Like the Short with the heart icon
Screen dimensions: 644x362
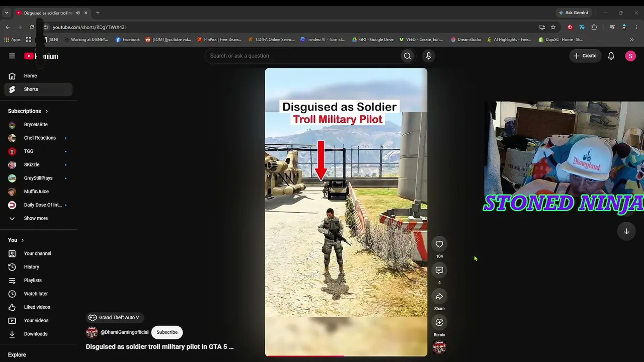tap(439, 244)
